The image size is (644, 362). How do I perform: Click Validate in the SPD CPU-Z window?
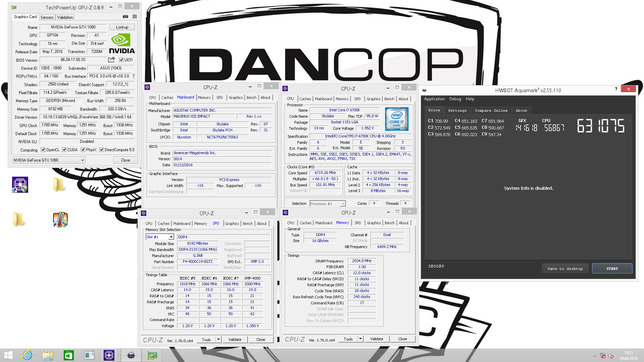tap(235, 340)
